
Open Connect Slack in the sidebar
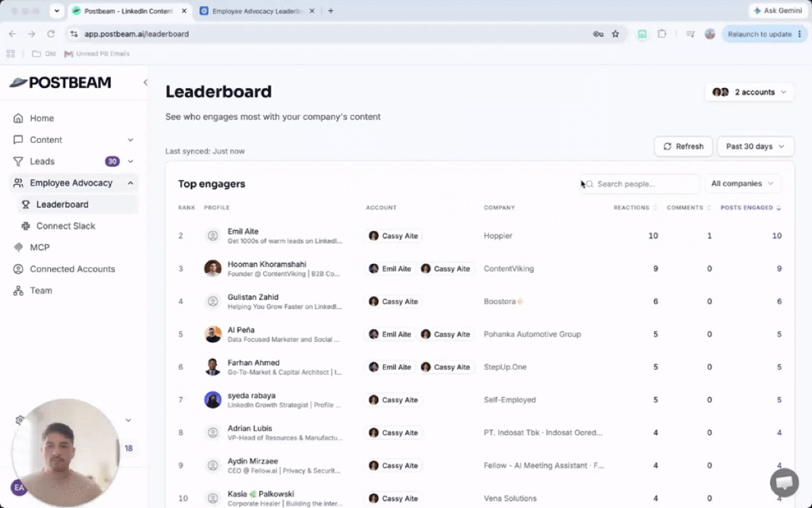(66, 226)
